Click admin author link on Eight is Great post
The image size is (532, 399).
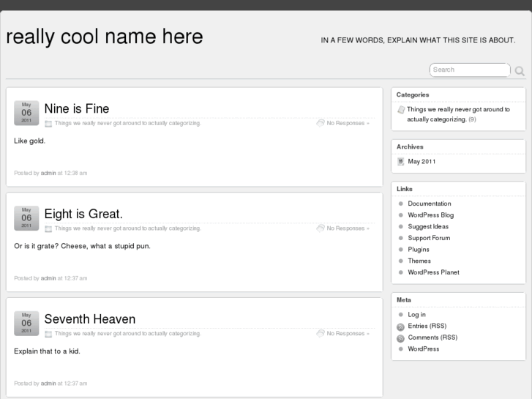point(48,278)
